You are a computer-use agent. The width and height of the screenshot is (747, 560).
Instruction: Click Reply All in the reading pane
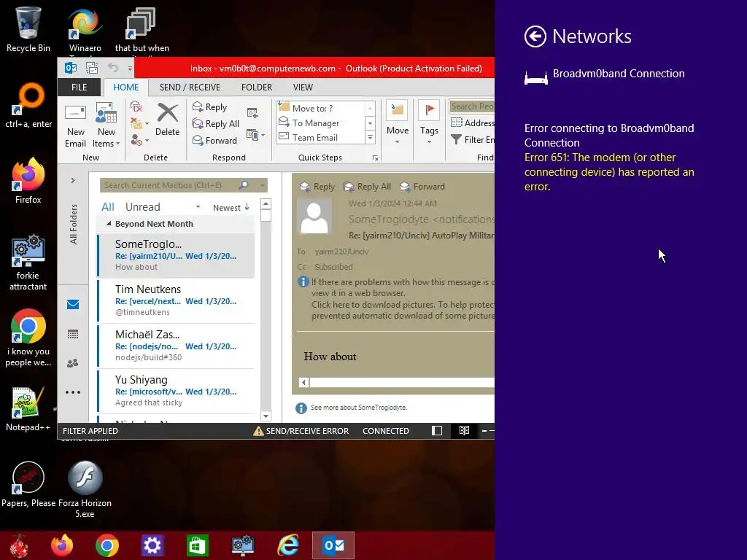click(x=368, y=187)
